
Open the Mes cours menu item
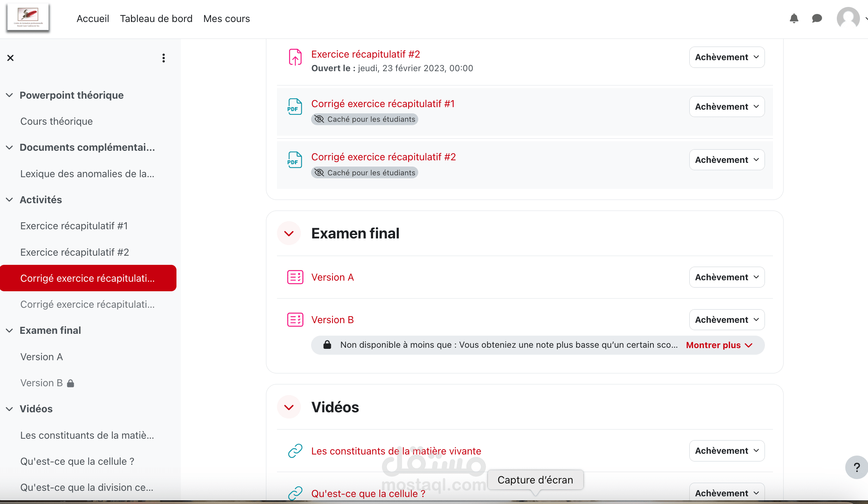pyautogui.click(x=226, y=19)
